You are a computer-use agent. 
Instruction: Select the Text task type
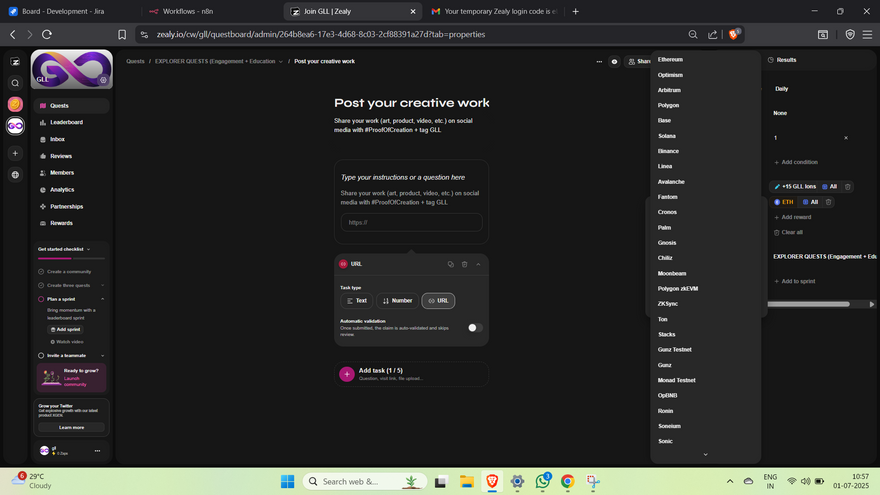click(356, 300)
